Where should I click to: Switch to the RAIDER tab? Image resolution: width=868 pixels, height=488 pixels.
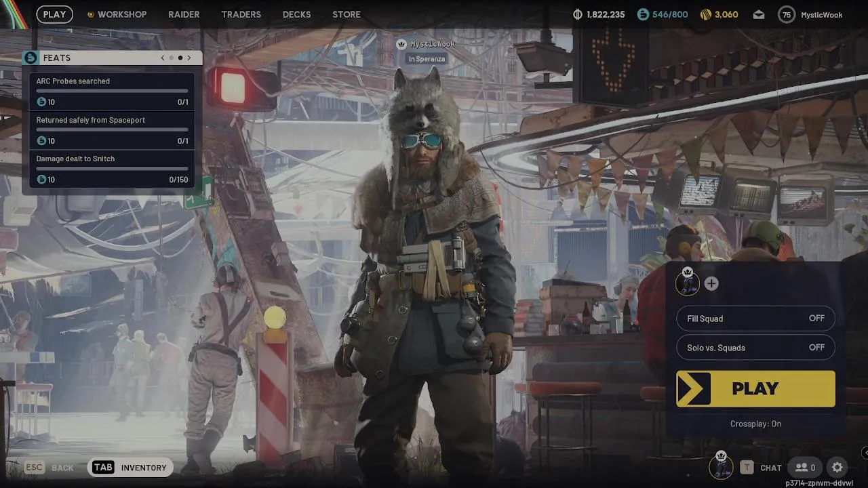point(184,14)
